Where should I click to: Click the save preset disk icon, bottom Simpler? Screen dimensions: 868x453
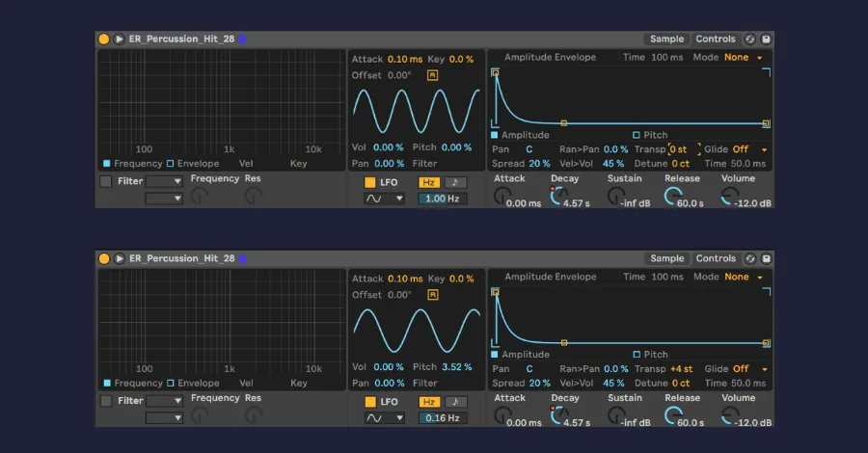coord(766,258)
